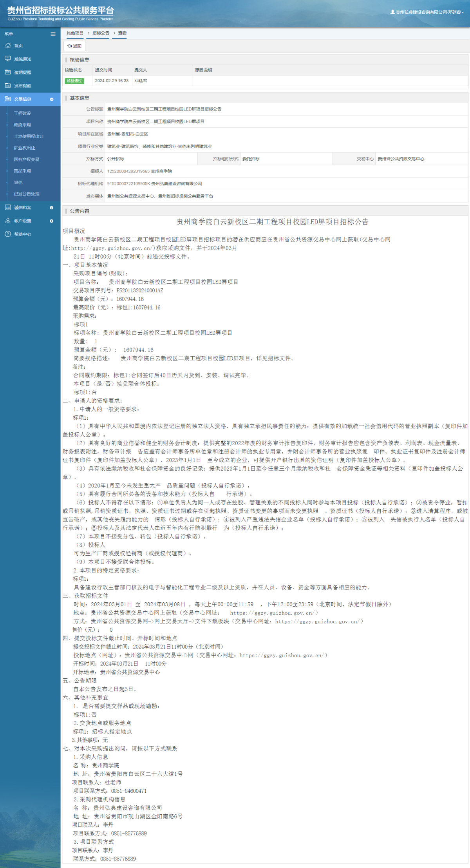The image size is (470, 868).
Task: Click phone number 0851-84600471
Action: [129, 791]
